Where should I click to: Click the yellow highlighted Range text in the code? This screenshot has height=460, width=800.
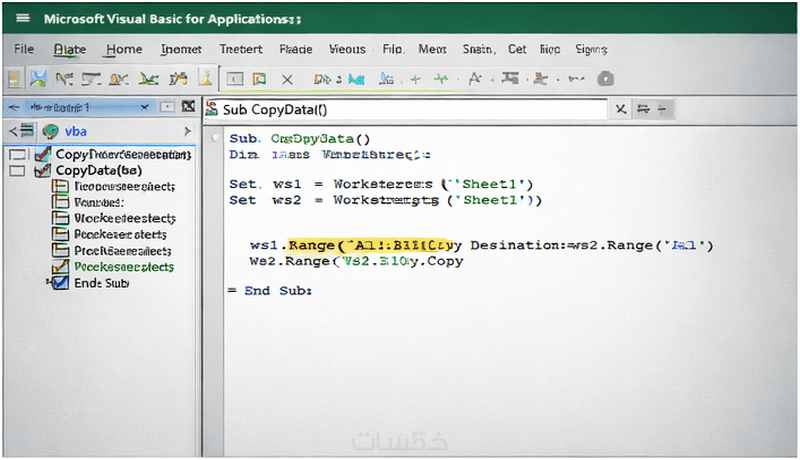[x=370, y=245]
